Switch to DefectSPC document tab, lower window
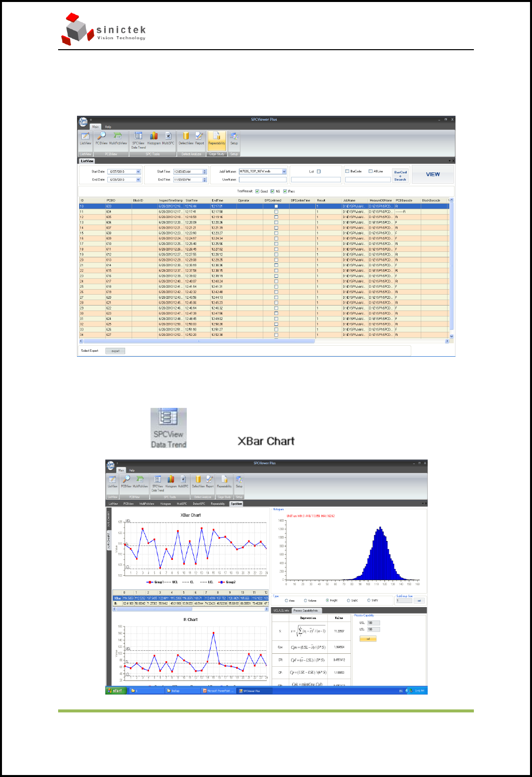 coord(199,503)
